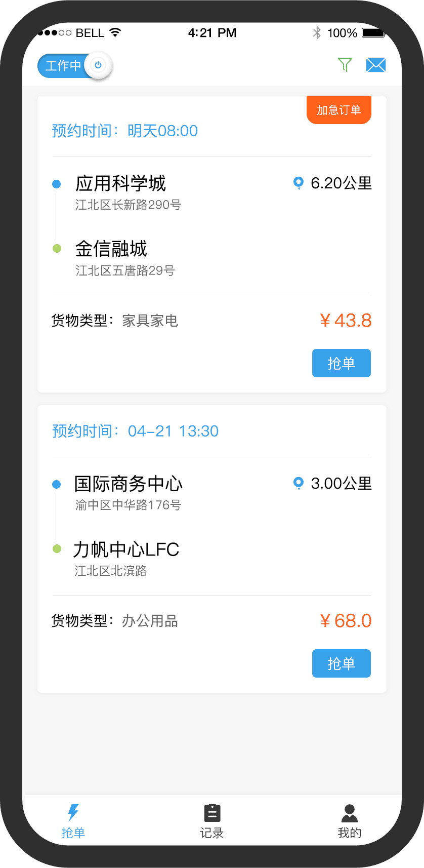Viewport: 424px width, 868px height.
Task: Select destination address 金信融城
Action: pos(111,249)
